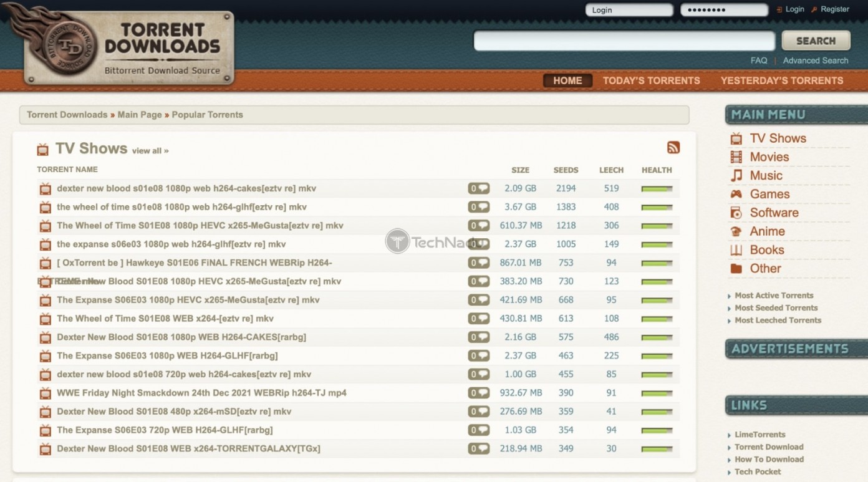Click health bar for dexter new blood 1080p cakes eztv
The height and width of the screenshot is (482, 868).
[657, 188]
